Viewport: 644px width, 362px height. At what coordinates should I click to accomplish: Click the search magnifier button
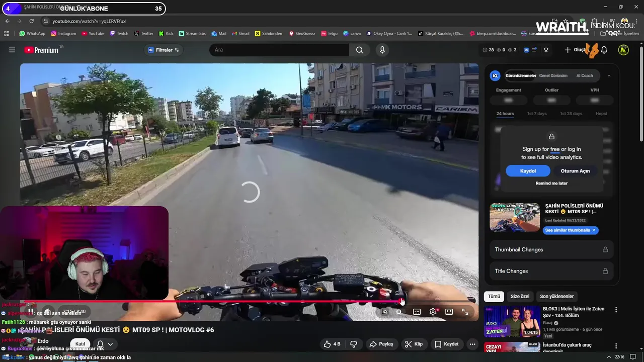coord(359,50)
